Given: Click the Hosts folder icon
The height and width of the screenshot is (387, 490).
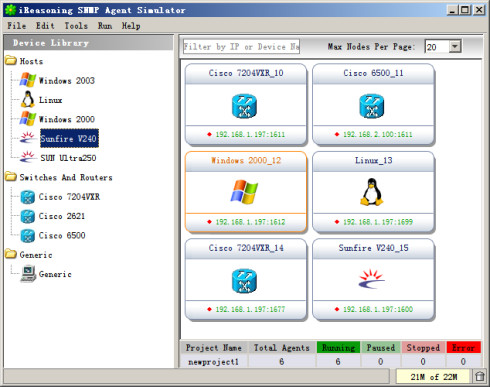Looking at the screenshot, I should pos(11,61).
